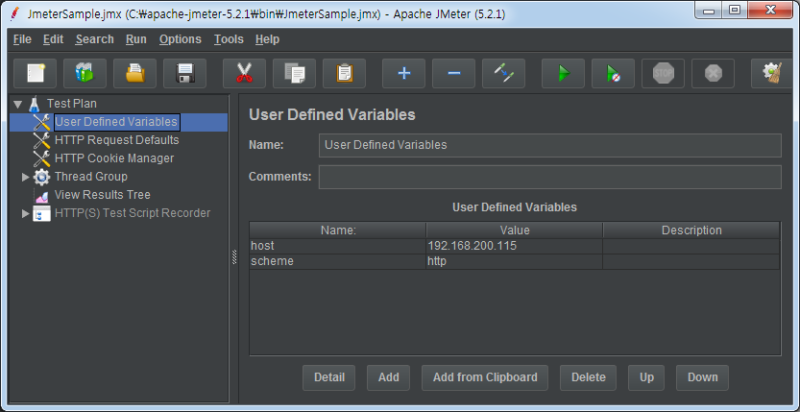Viewport: 800px width, 412px height.
Task: Expand HTTP(S) Test Script Recorder node
Action: (26, 214)
